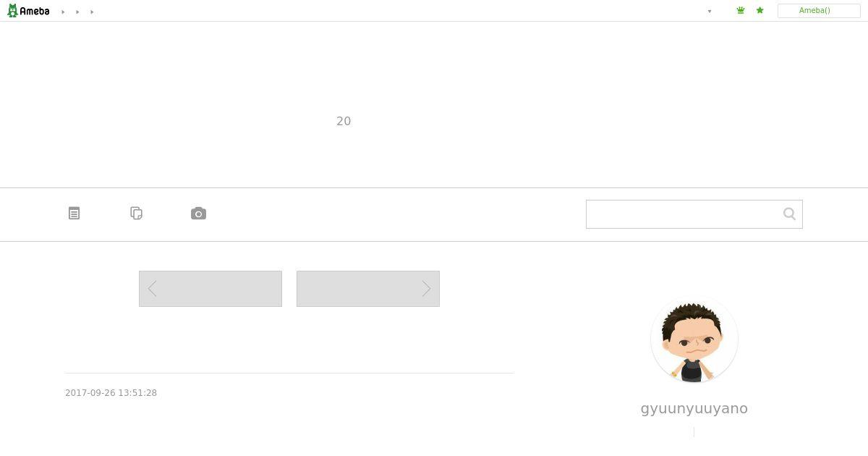Click the gyuunyuuyano avatar picture
868x456 pixels.
pos(694,339)
